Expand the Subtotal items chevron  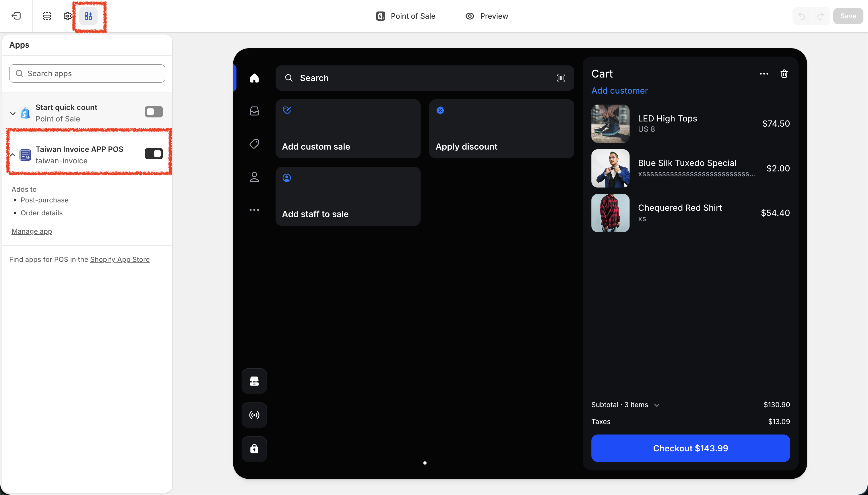(x=657, y=405)
